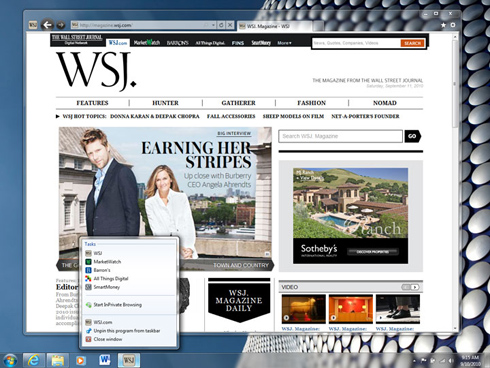
Task: Click the stop (X) icon beside refresh
Action: coord(230,25)
